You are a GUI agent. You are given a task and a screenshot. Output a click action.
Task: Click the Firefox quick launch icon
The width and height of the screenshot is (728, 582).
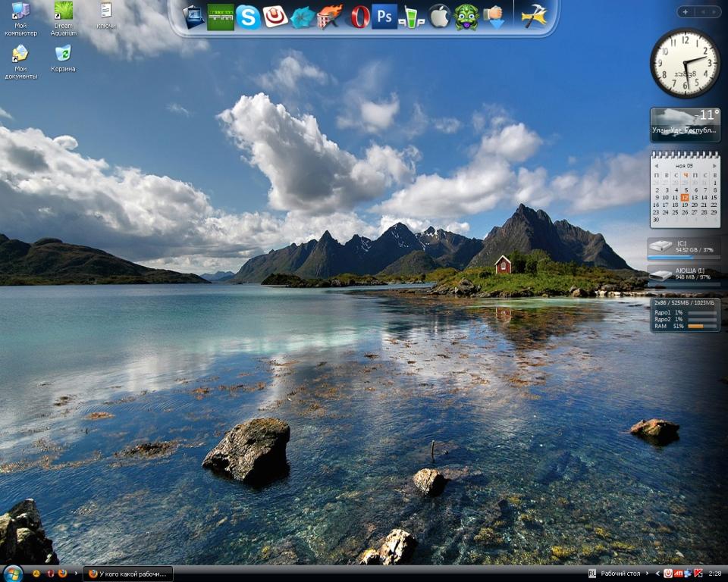[62, 574]
